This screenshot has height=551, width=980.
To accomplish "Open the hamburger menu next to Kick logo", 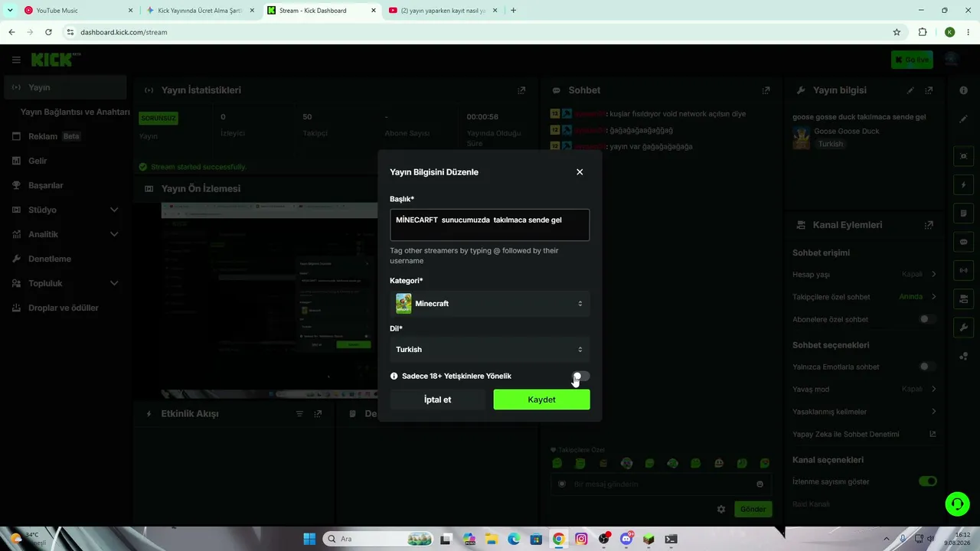I will (16, 60).
